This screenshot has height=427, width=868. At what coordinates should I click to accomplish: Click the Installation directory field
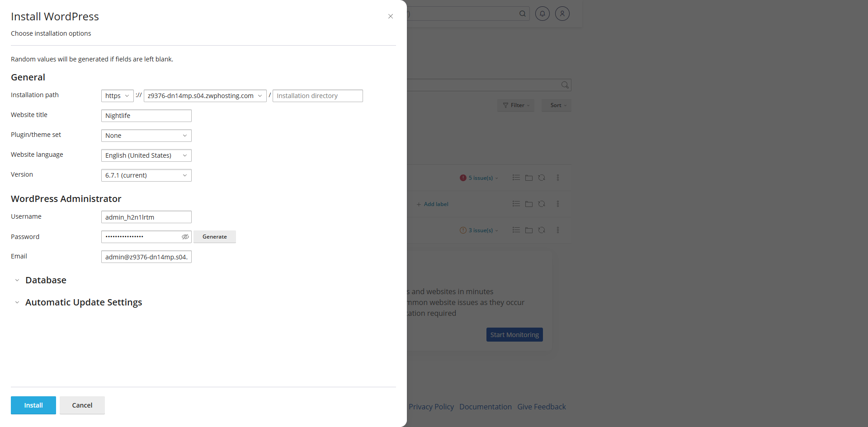click(x=318, y=96)
